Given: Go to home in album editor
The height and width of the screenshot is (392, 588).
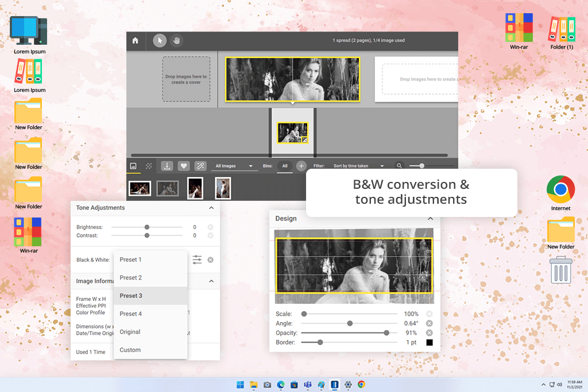Looking at the screenshot, I should tap(136, 41).
